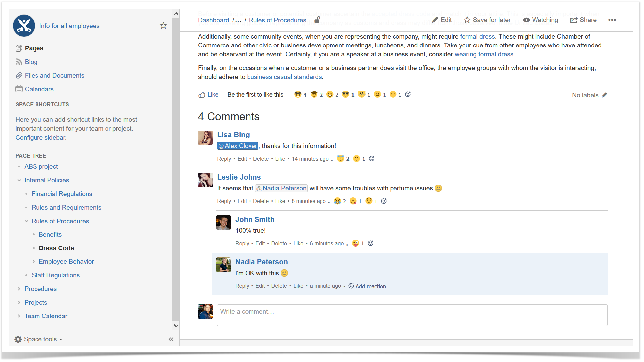This screenshot has height=362, width=644.
Task: Expand the Projects tree item
Action: [19, 302]
